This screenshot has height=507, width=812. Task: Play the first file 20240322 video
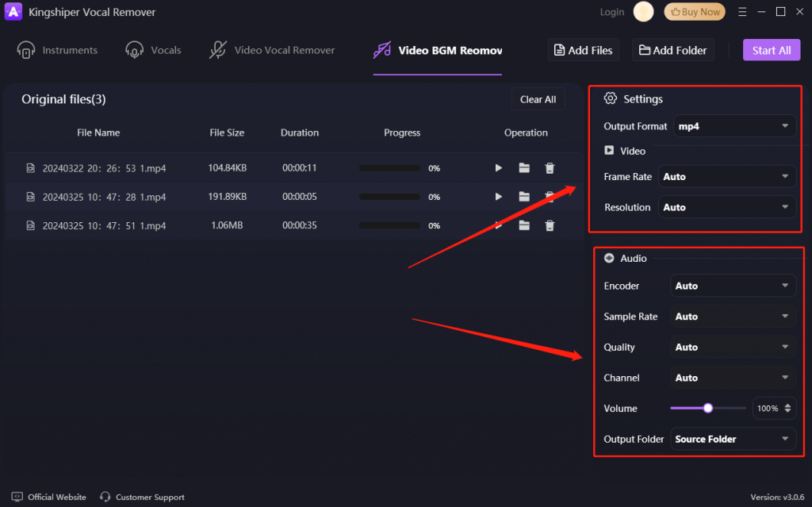tap(499, 168)
